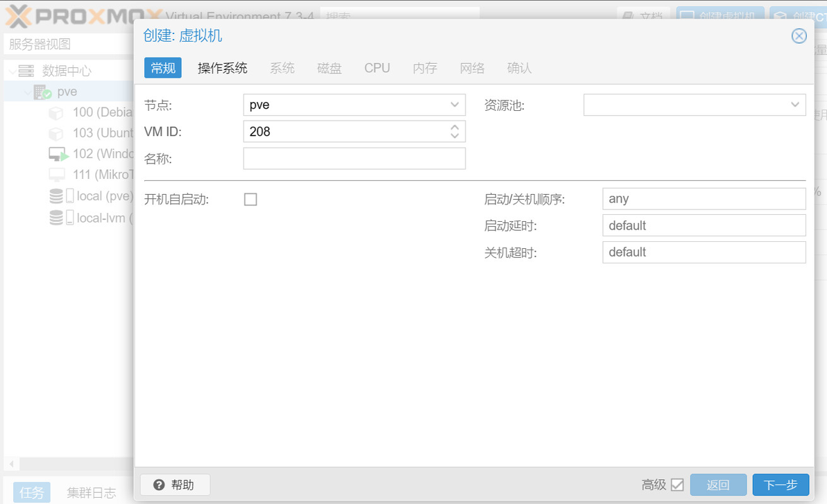Switch to the 系统 tab
Image resolution: width=827 pixels, height=504 pixels.
(282, 68)
